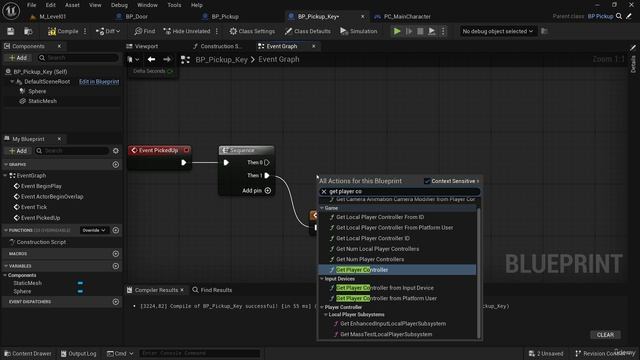Toggle Hide Unrelated nodes
640x360 pixels.
pyautogui.click(x=187, y=31)
